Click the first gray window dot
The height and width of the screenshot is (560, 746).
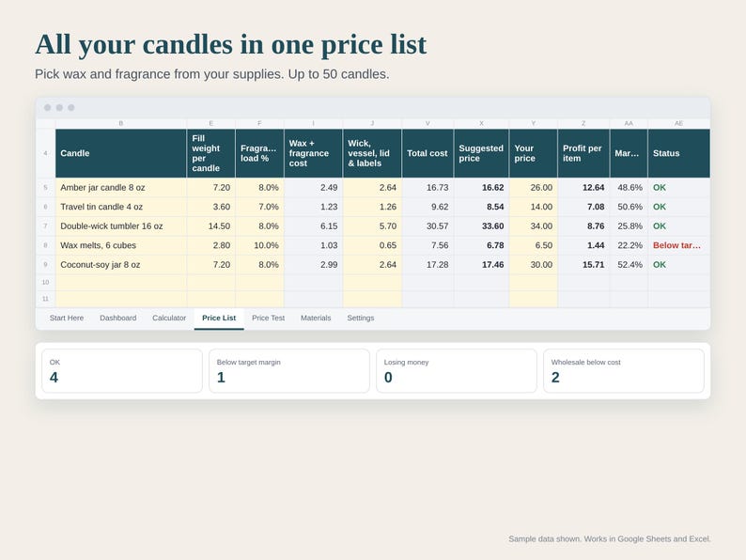pyautogui.click(x=48, y=107)
